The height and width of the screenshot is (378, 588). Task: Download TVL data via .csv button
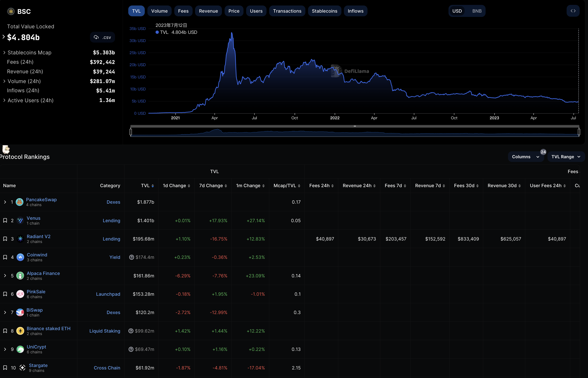102,37
